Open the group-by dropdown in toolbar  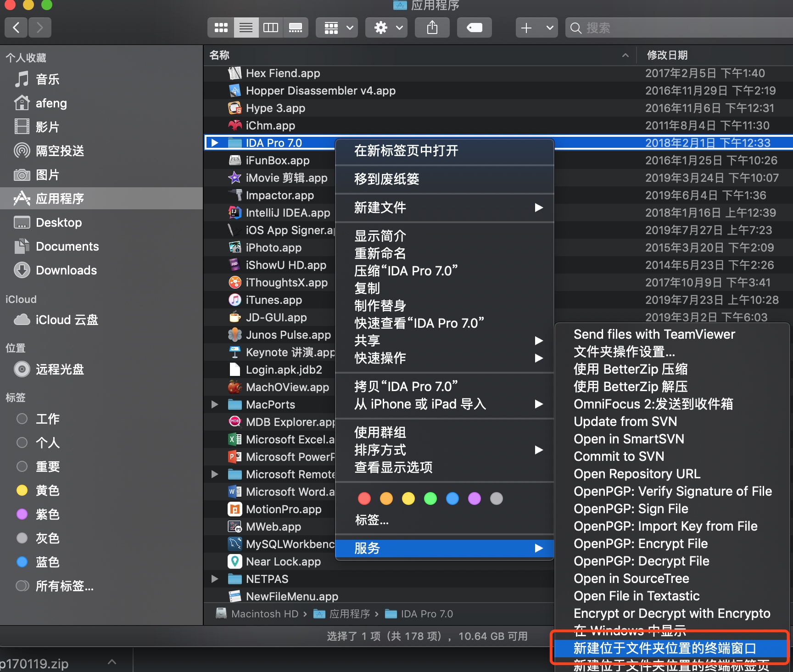(x=337, y=28)
